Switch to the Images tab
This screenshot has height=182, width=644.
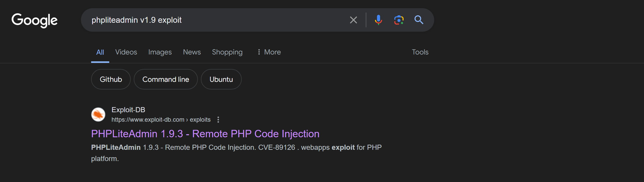[160, 52]
